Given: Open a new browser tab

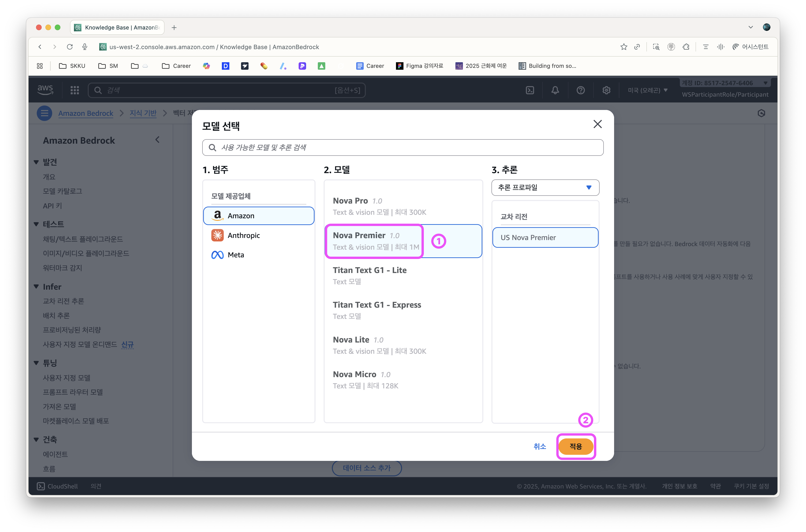Looking at the screenshot, I should click(x=174, y=27).
